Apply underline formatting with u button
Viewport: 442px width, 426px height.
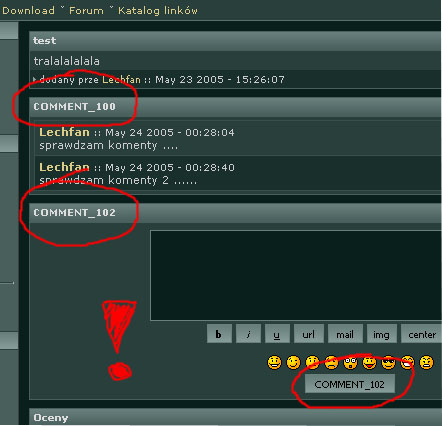click(x=277, y=334)
